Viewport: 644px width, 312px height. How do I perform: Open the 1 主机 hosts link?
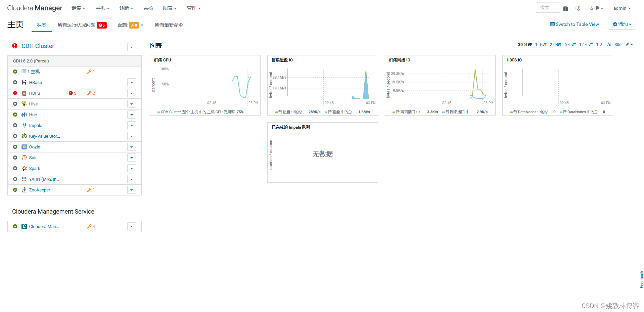pyautogui.click(x=33, y=72)
